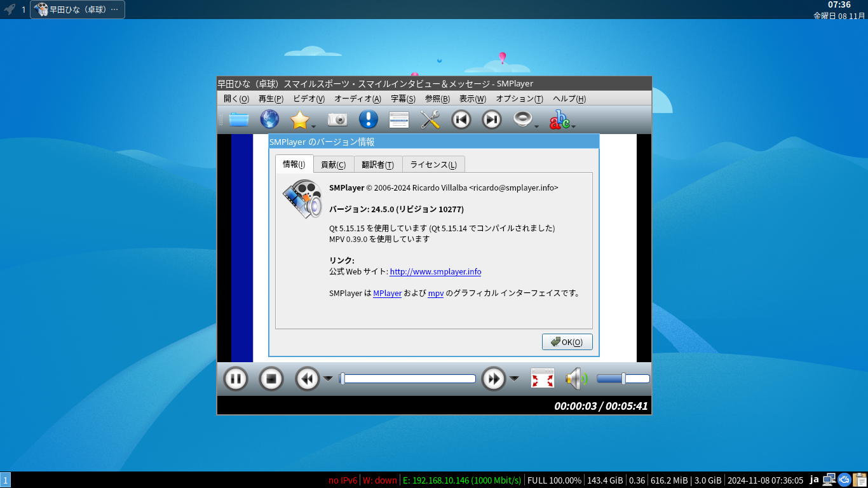868x488 pixels.
Task: Click the FULL 100.00% battery status
Action: (554, 480)
